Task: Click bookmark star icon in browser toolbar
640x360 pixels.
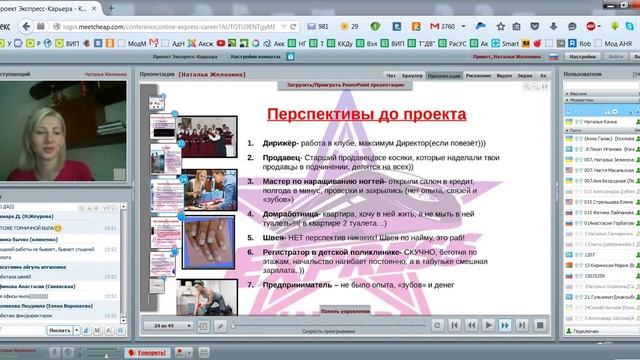Action: [x=501, y=27]
